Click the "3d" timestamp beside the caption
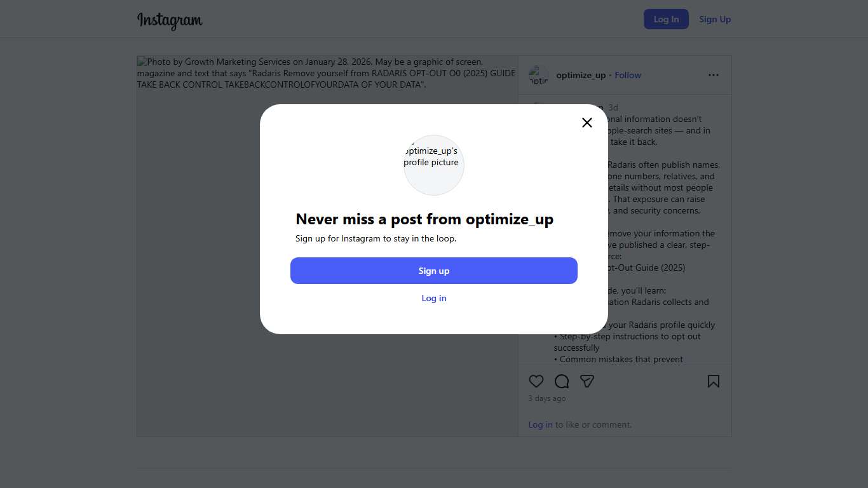 [x=613, y=107]
